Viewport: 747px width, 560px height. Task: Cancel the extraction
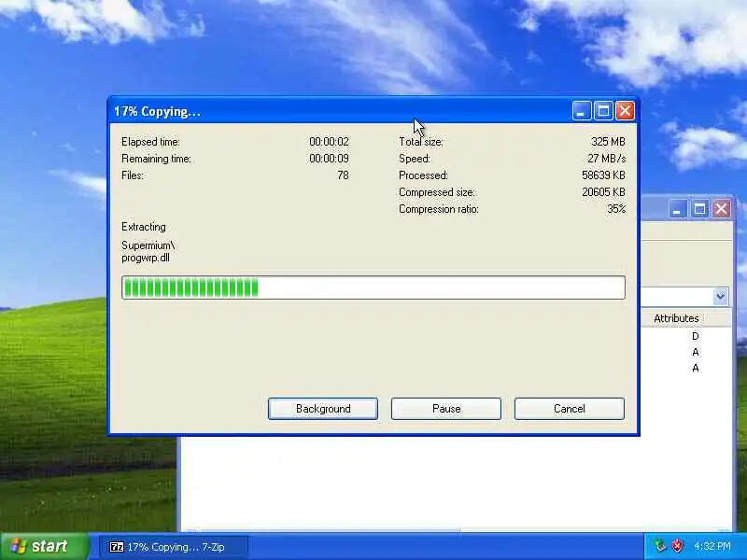click(570, 409)
